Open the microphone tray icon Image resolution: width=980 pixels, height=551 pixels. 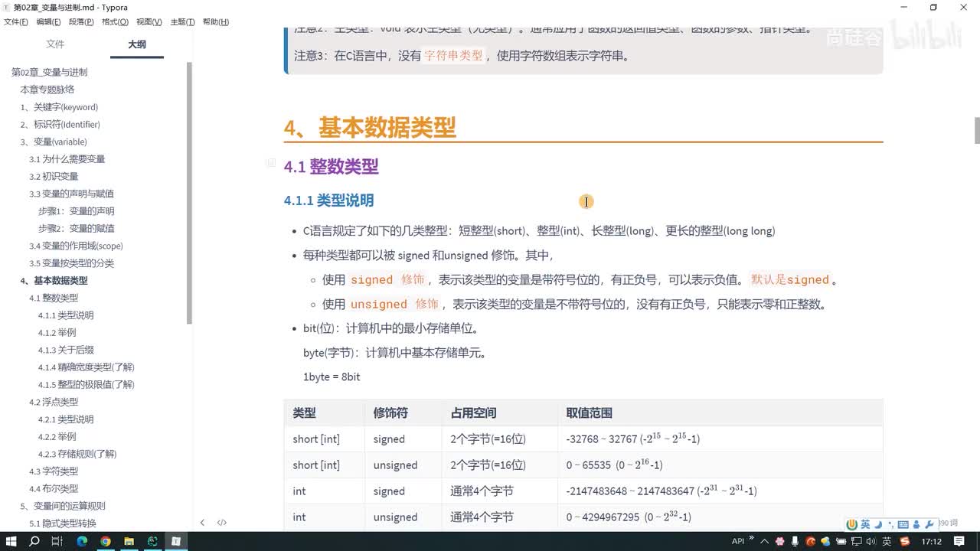[x=795, y=541]
